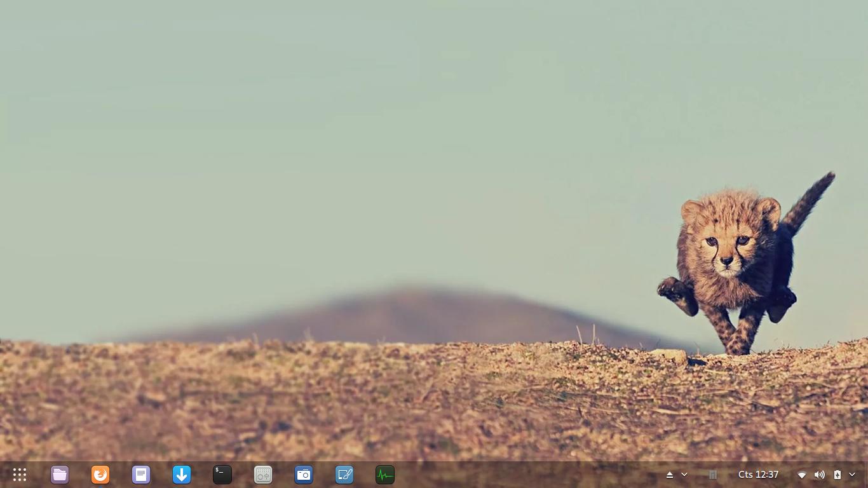This screenshot has height=488, width=868.
Task: Click the faded tray icon left of clock
Action: pos(713,475)
